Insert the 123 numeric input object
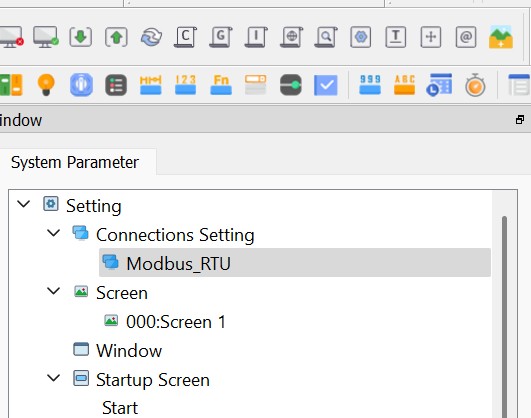This screenshot has width=531, height=418. [x=186, y=85]
